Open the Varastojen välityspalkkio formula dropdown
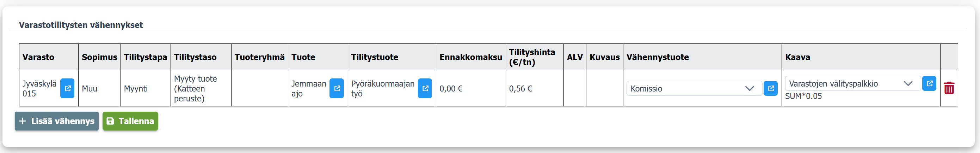Image resolution: width=980 pixels, height=153 pixels. [x=852, y=83]
